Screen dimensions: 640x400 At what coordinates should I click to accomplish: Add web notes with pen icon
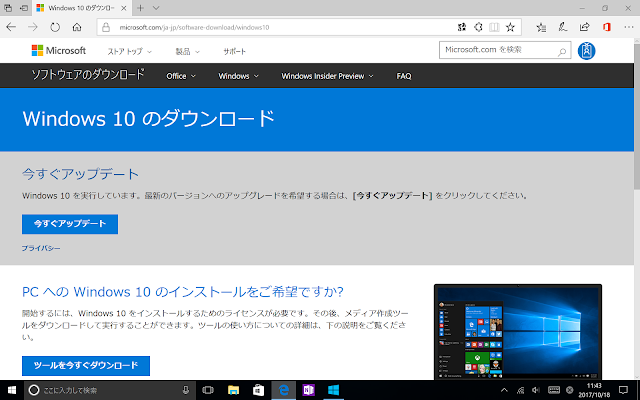coord(563,27)
